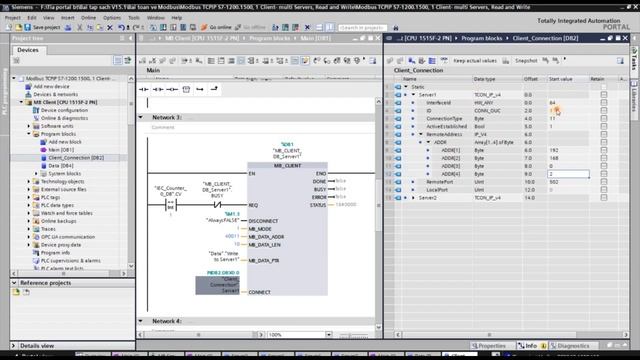The width and height of the screenshot is (640, 360).
Task: Expand Software units in project tree
Action: tap(29, 126)
